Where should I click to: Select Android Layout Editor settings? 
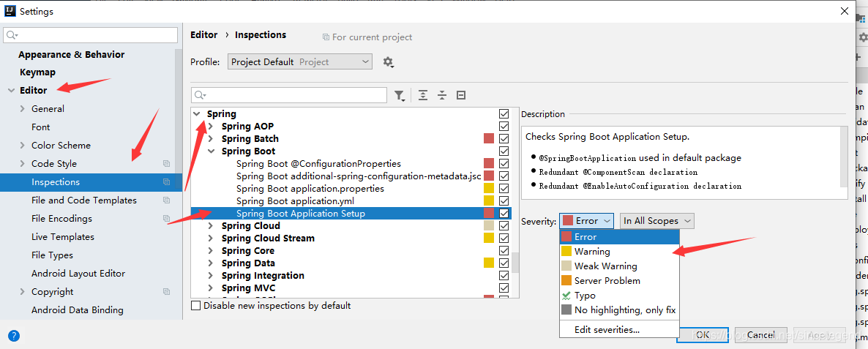[78, 273]
